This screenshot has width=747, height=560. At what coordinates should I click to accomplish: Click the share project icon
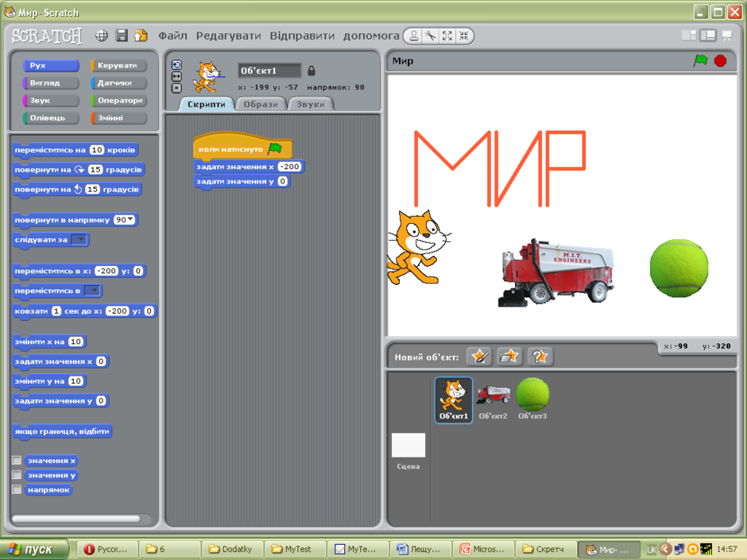point(141,36)
